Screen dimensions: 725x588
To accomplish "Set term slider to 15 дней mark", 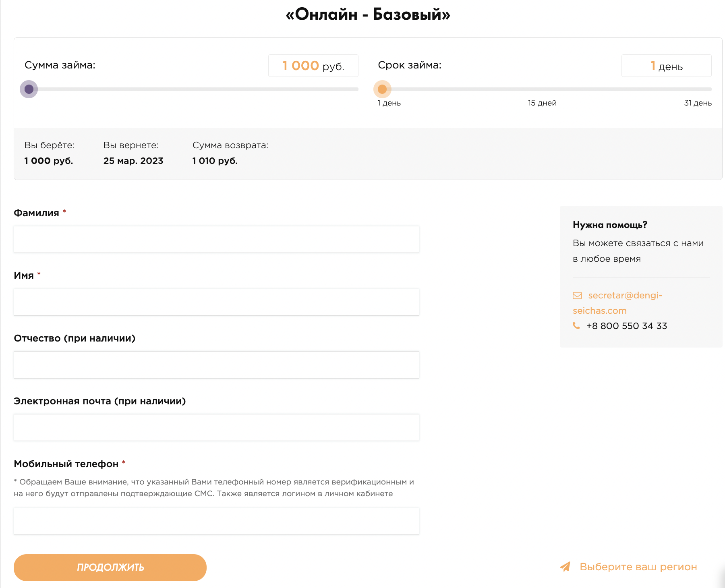I will (543, 89).
